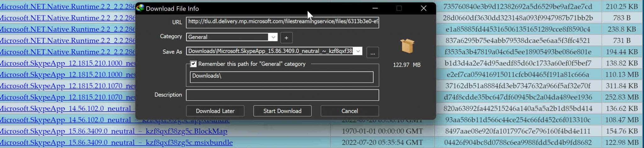Screen dimensions: 644x148
Task: Click hash 93aa586b11d566c44ce254c66fd452c6f013310c
Action: [518, 120]
